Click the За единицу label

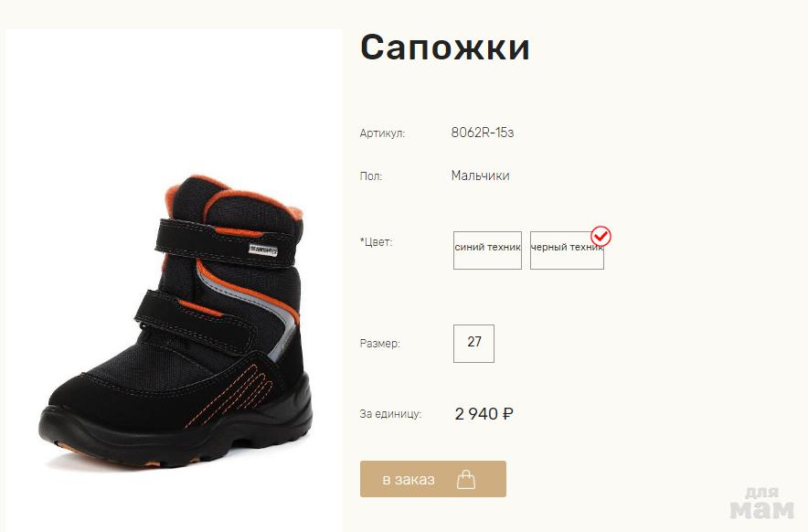tap(390, 414)
